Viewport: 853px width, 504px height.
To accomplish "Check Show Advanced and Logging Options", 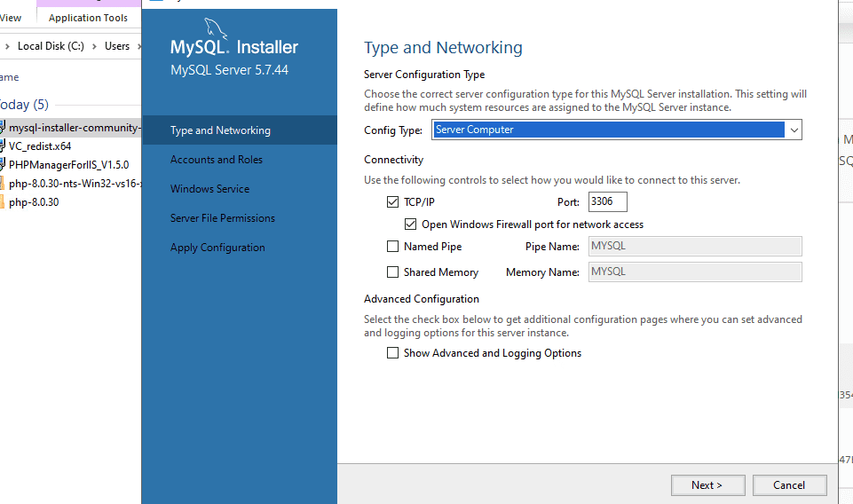I will [x=393, y=353].
